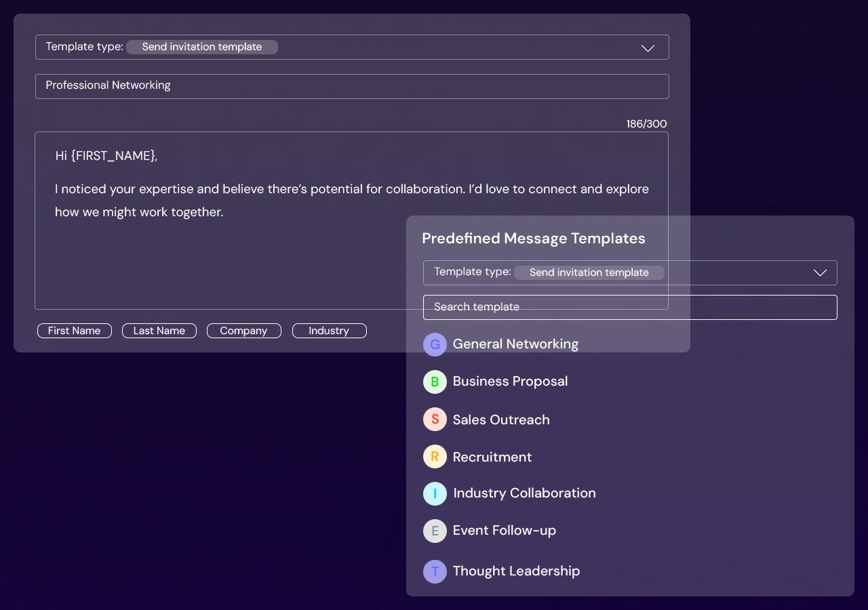Click the cyan I Industry Collaboration icon
Screen dimensions: 868x610
pos(435,493)
